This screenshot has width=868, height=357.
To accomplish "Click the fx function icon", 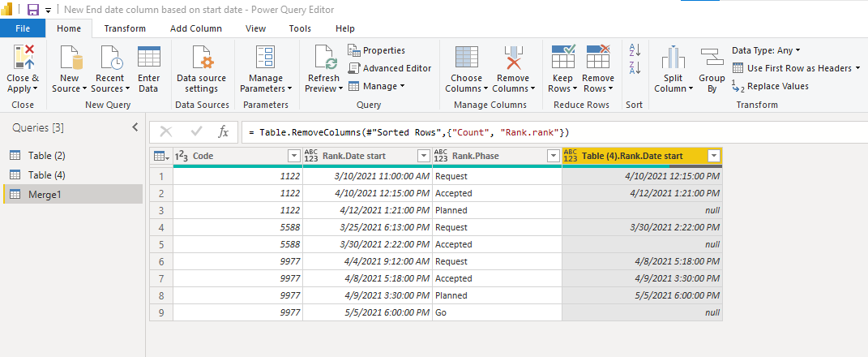I will pos(223,132).
